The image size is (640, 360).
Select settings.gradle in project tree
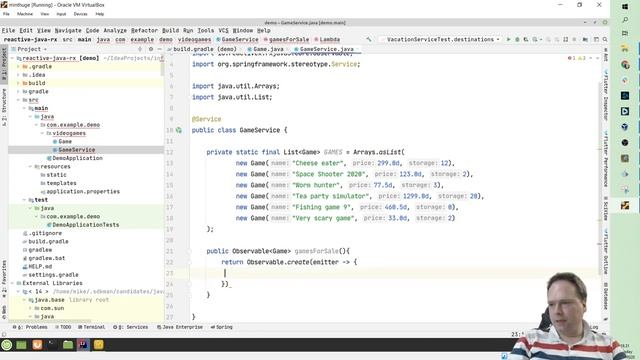pos(53,275)
